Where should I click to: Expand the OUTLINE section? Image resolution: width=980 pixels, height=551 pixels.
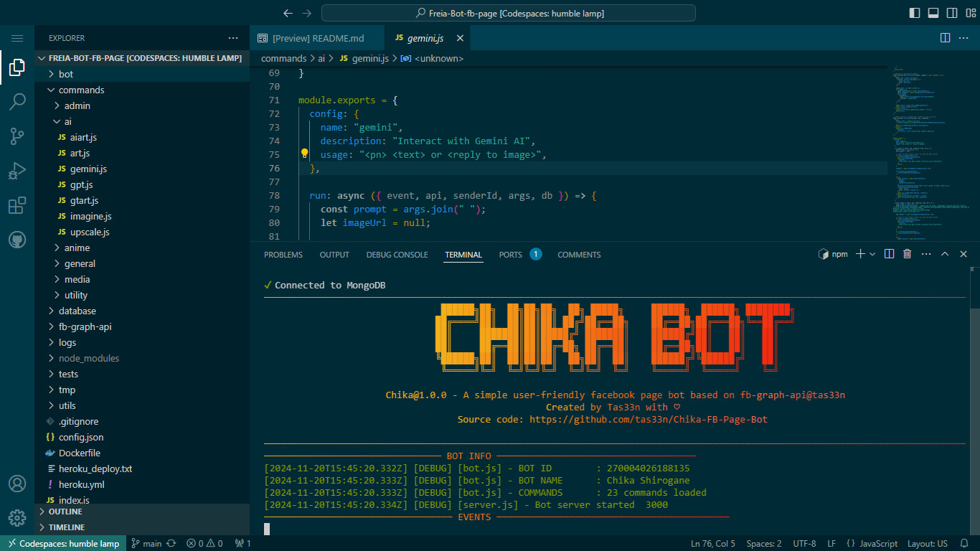pos(65,512)
